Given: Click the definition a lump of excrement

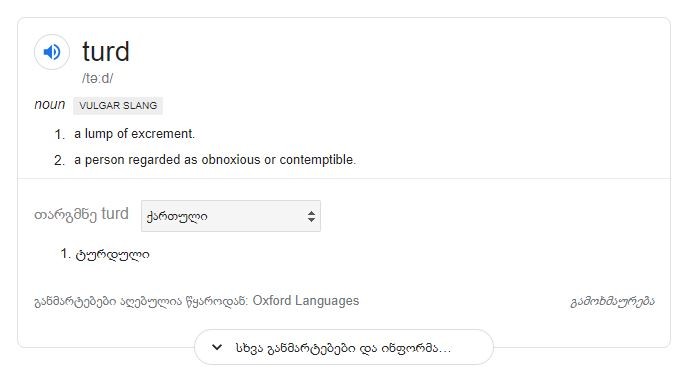Looking at the screenshot, I should point(134,134).
